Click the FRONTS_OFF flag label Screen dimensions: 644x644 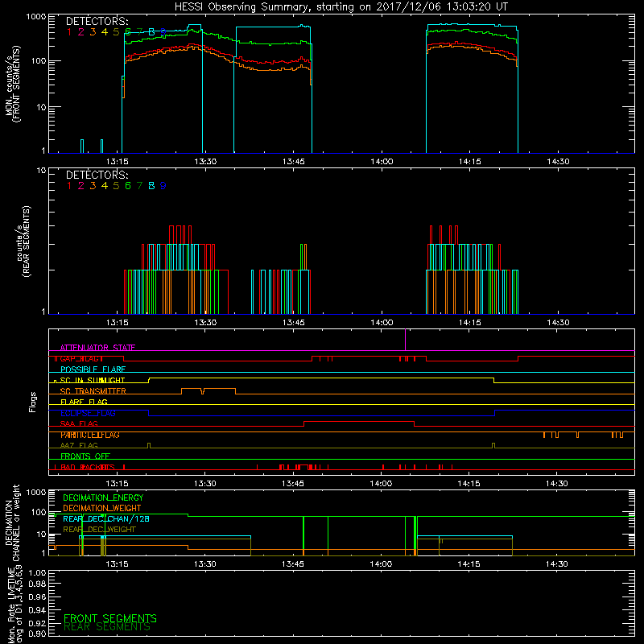pyautogui.click(x=85, y=456)
